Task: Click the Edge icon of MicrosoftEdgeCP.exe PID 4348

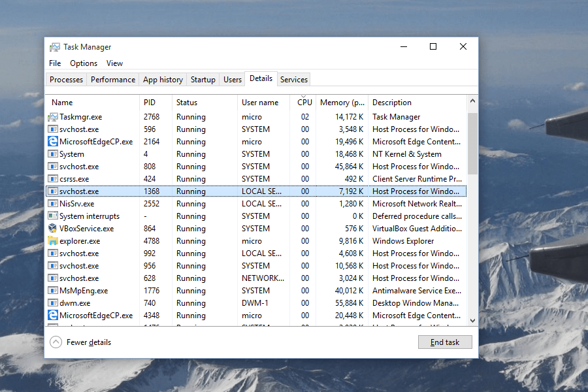Action: (53, 316)
